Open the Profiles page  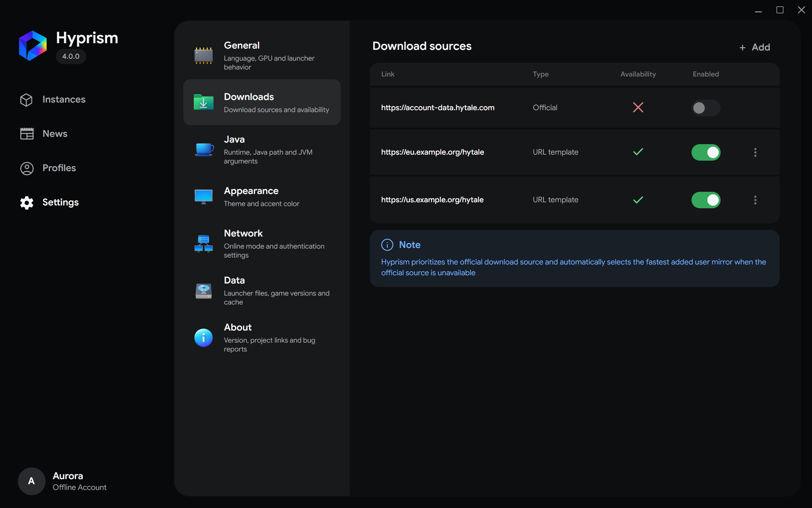[x=59, y=168]
